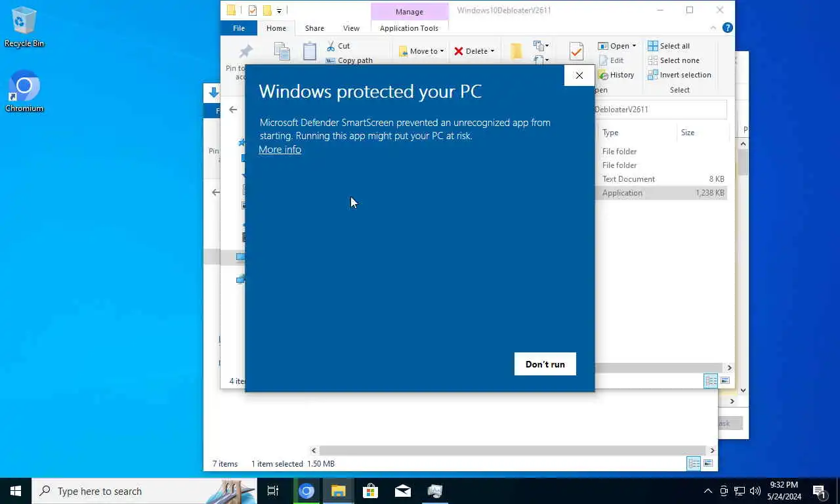
Task: Click the Back arrow in front Explorer
Action: (x=233, y=110)
